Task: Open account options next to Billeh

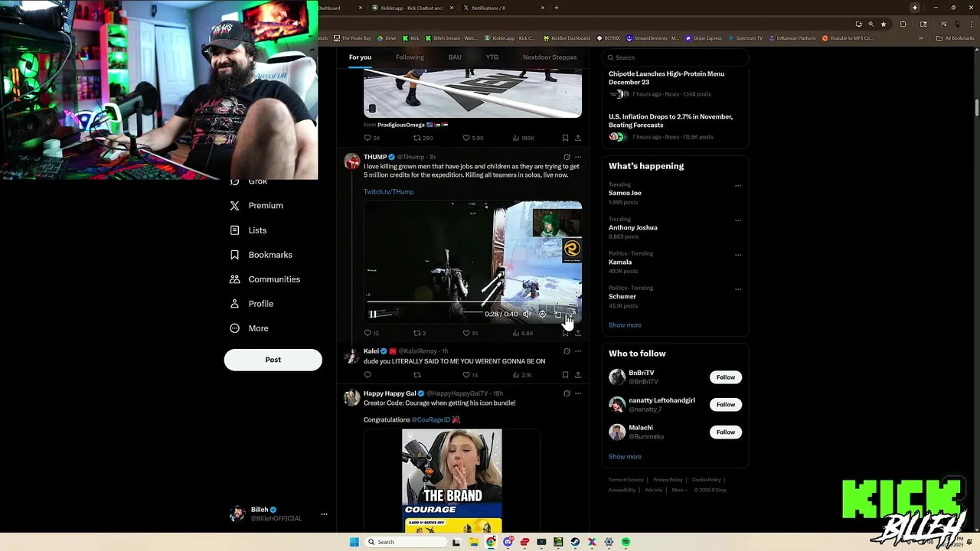Action: [x=324, y=514]
